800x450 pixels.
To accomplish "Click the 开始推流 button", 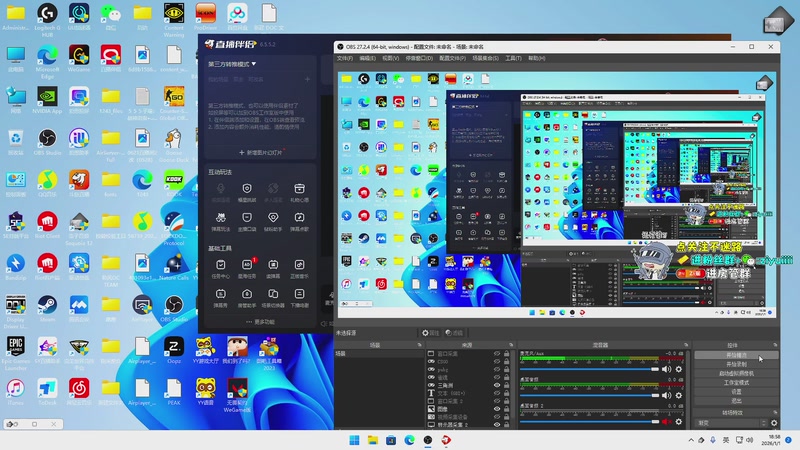I will pyautogui.click(x=736, y=355).
